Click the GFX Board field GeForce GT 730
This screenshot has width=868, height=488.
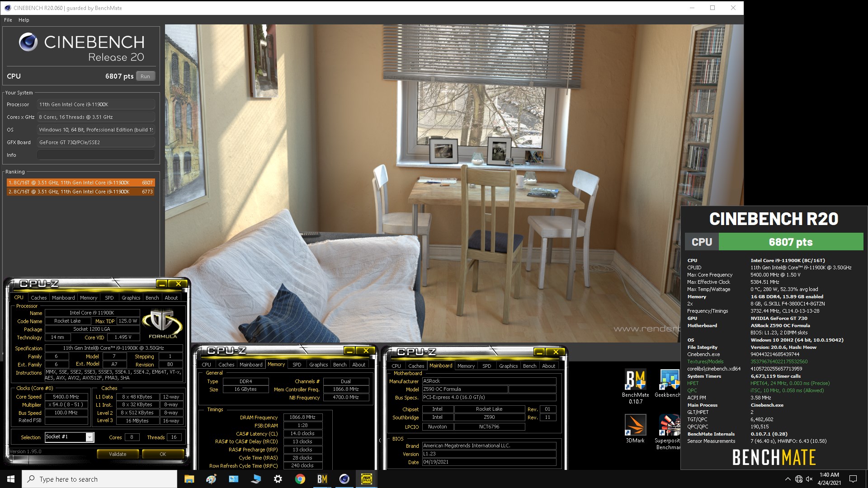(96, 142)
